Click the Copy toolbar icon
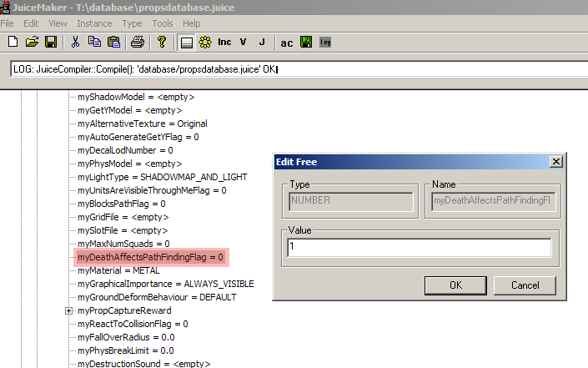 tap(94, 42)
